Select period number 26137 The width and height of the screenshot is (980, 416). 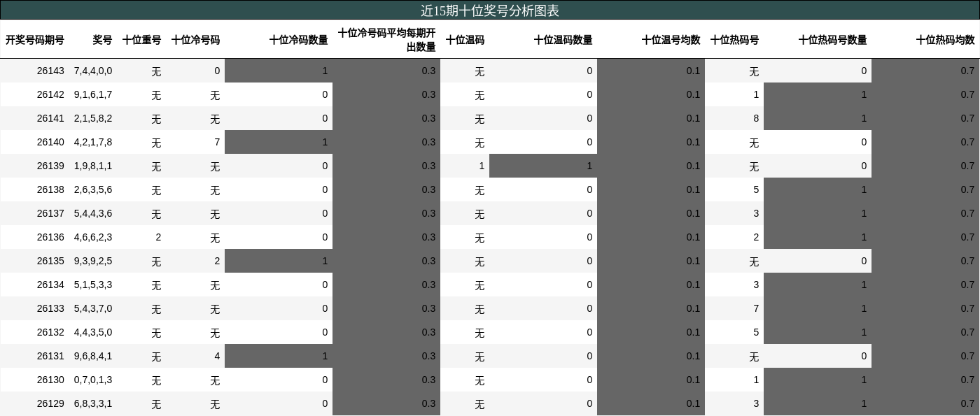(x=50, y=213)
